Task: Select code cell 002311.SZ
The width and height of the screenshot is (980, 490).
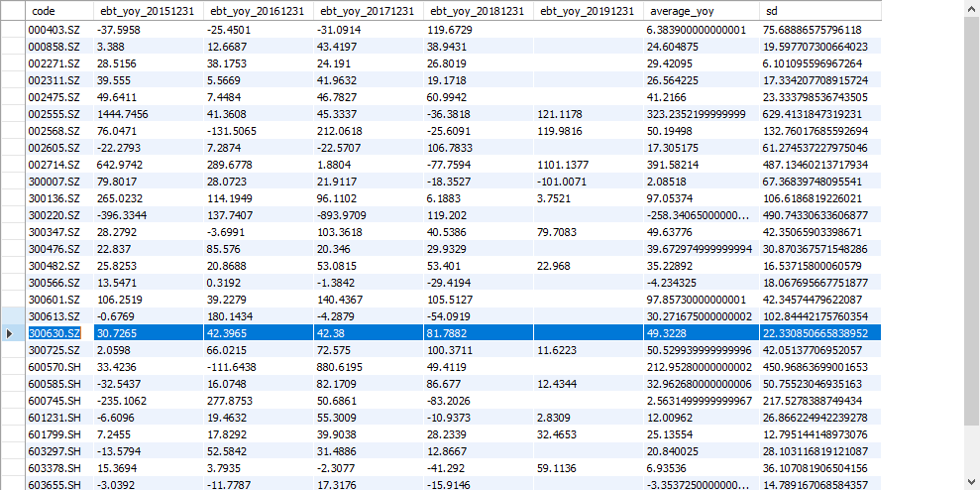Action: (x=60, y=80)
